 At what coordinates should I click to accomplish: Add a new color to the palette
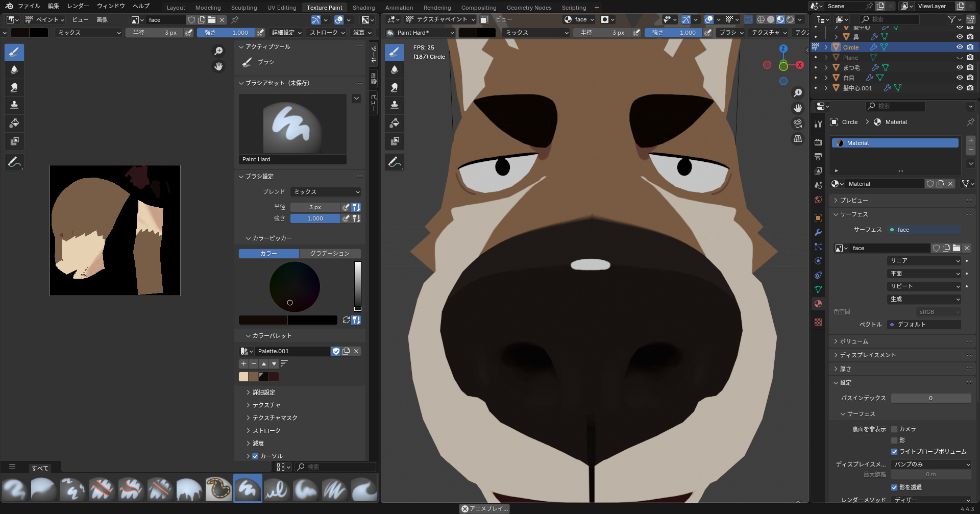243,364
